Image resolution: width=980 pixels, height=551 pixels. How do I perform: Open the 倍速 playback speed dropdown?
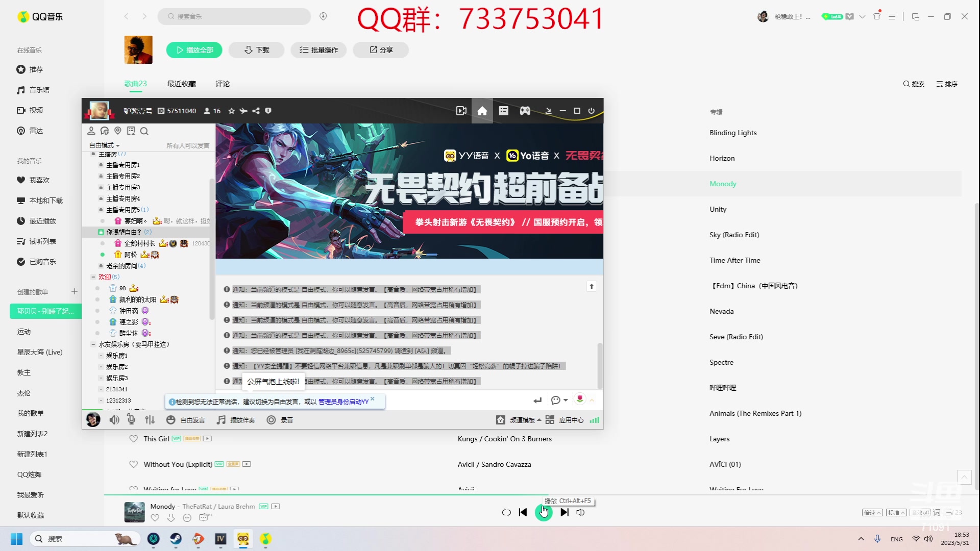click(x=872, y=513)
